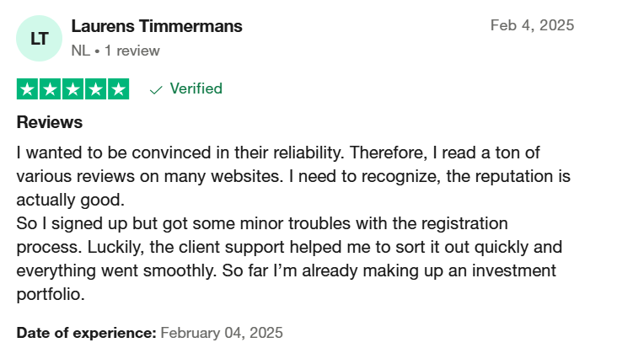Open the review titled "Reviews"
Screen dimensions: 617x364
(50, 122)
